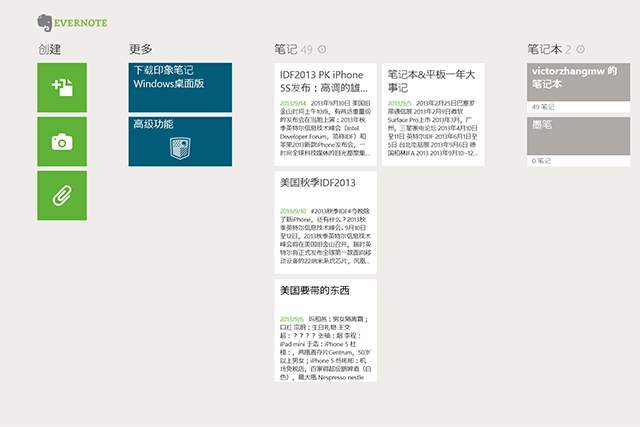This screenshot has height=427, width=640.
Task: Open the camera snapshot note tile
Action: (x=62, y=142)
